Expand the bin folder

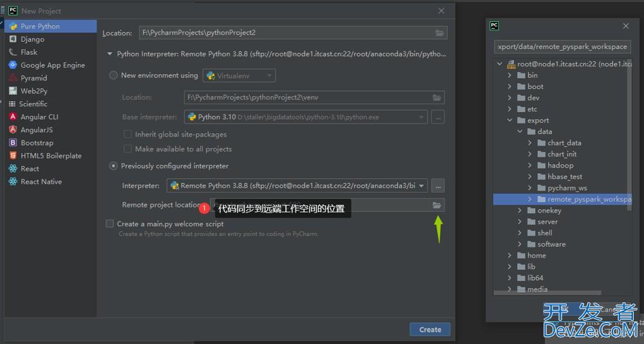[509, 75]
